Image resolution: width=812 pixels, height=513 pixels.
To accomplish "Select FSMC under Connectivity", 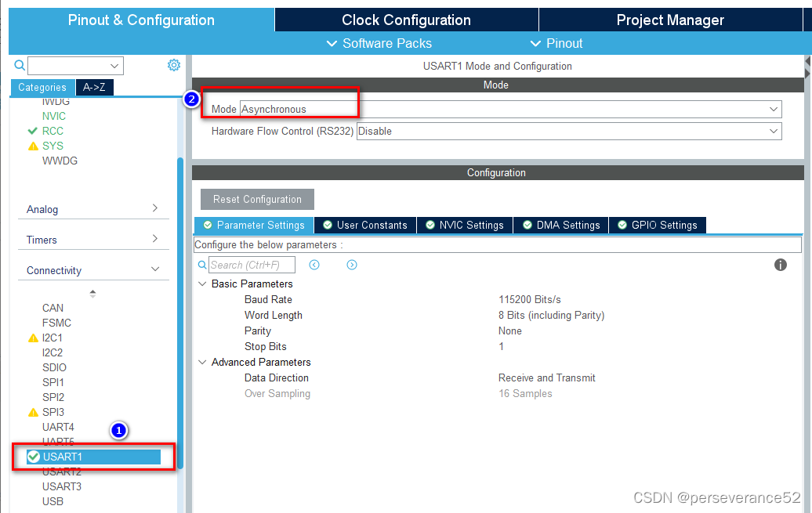I will [56, 323].
